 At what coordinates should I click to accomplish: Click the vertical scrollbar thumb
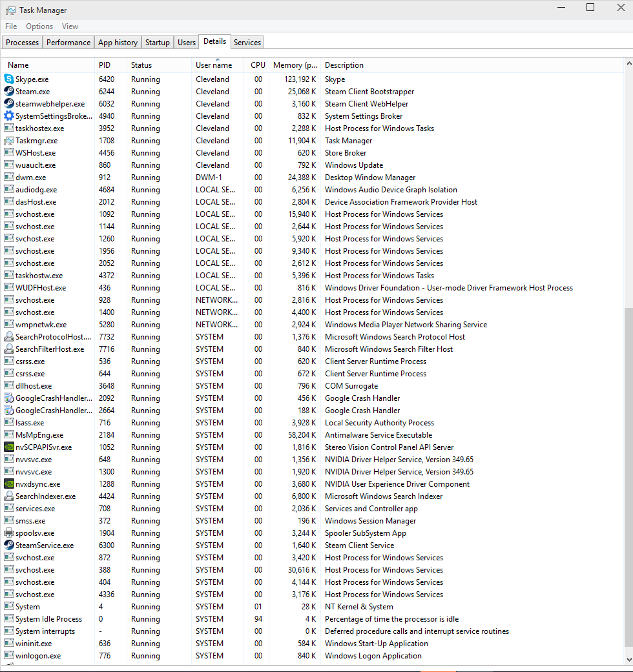pyautogui.click(x=628, y=478)
